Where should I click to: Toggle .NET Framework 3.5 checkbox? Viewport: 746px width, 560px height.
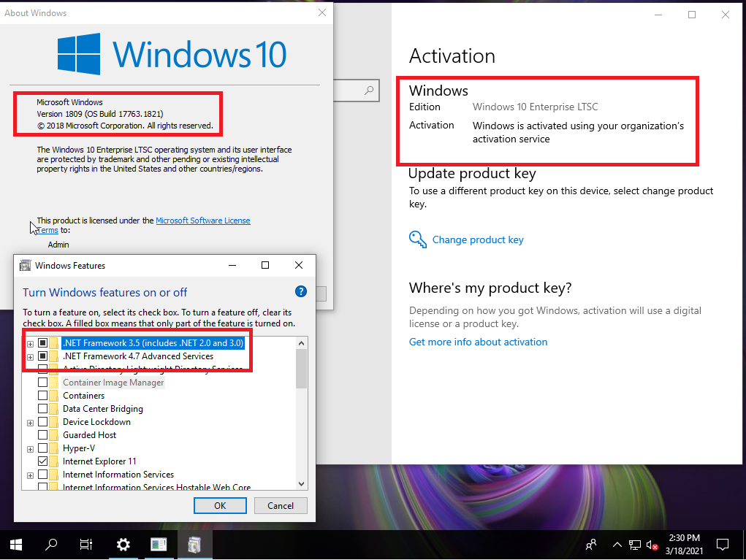(43, 342)
